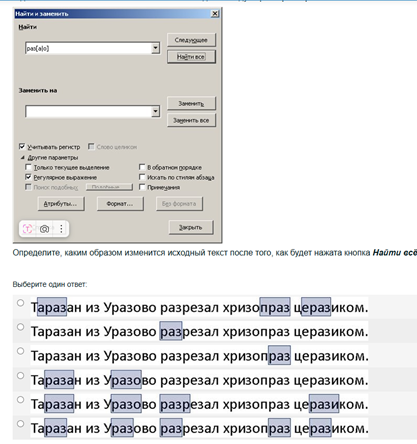This screenshot has width=417, height=444.
Task: Close the Найти и заменить dialog with X
Action: click(215, 14)
